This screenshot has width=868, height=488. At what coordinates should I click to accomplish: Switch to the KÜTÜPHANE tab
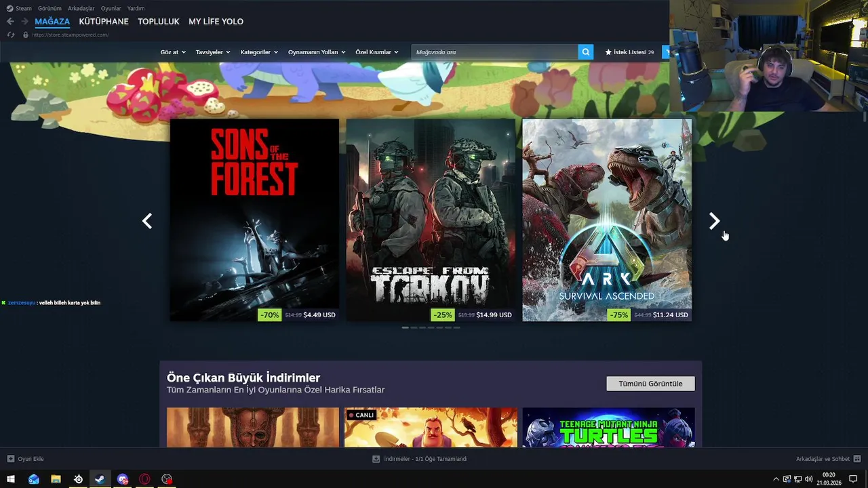[x=104, y=22]
